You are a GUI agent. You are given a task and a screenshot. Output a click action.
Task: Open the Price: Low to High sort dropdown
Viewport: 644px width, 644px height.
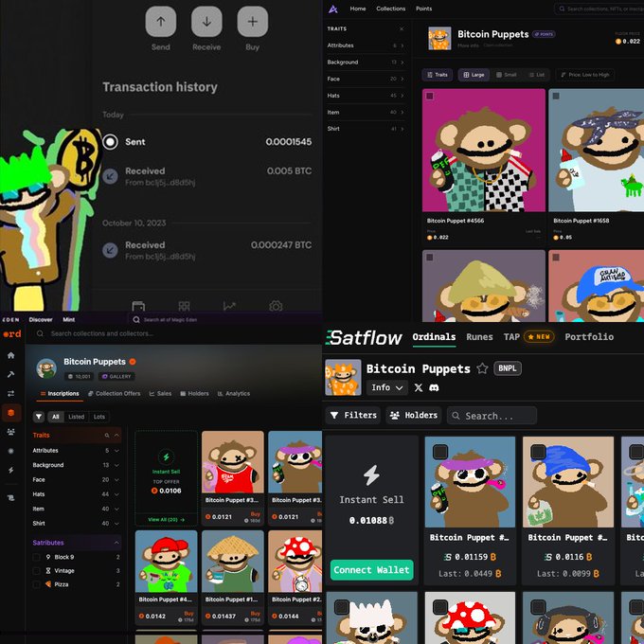(x=585, y=75)
